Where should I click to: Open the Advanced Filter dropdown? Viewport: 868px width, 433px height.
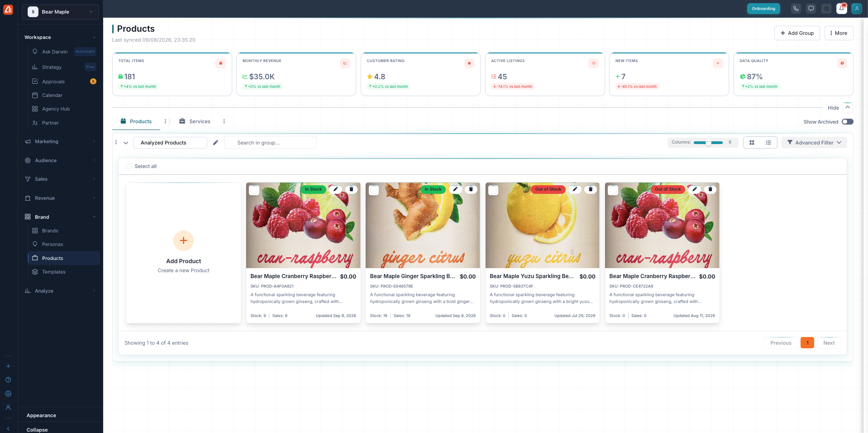pos(814,143)
